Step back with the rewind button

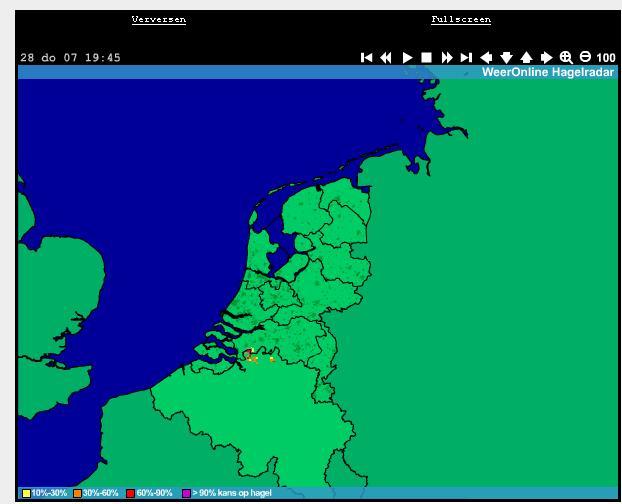386,57
